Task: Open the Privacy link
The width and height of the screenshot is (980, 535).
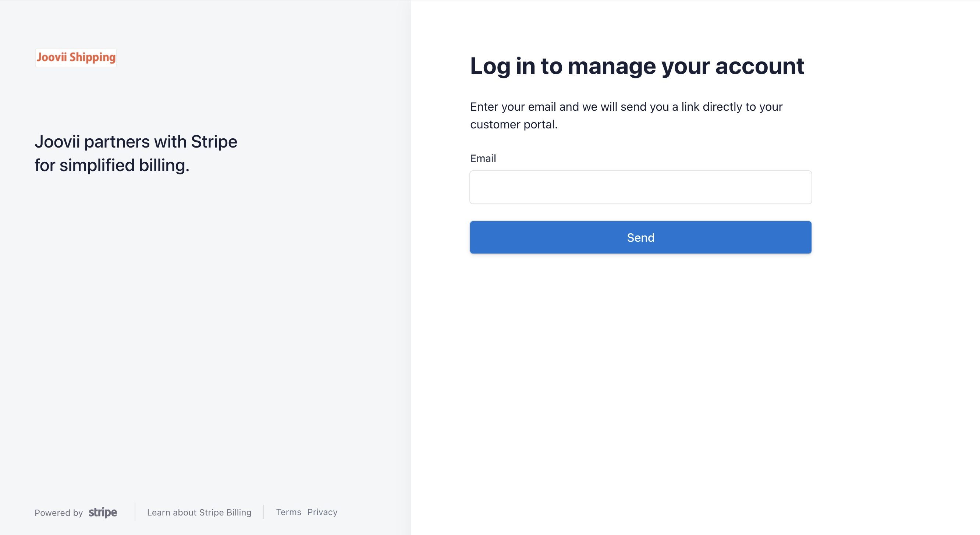Action: tap(322, 512)
